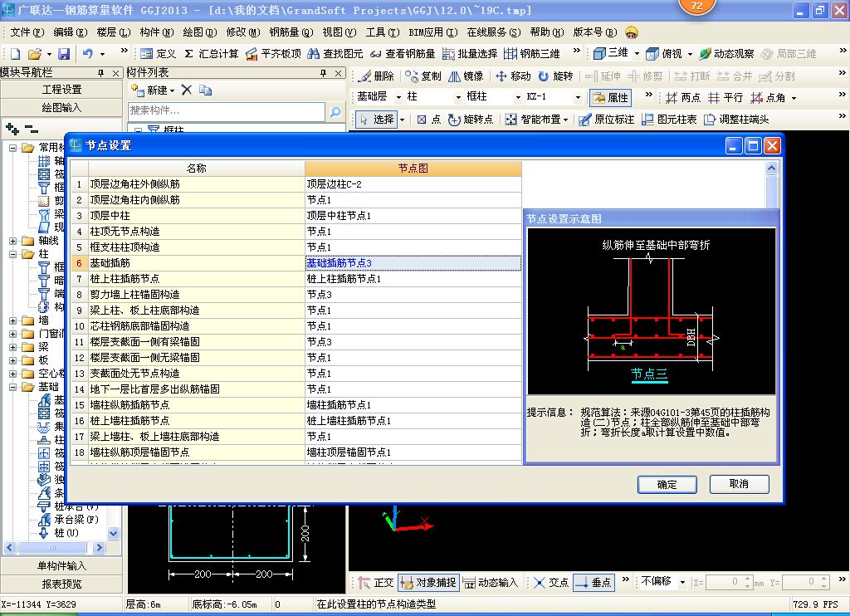Screen dimensions: 850x616
Task: Click the 单构件输入 button
Action: point(61,566)
